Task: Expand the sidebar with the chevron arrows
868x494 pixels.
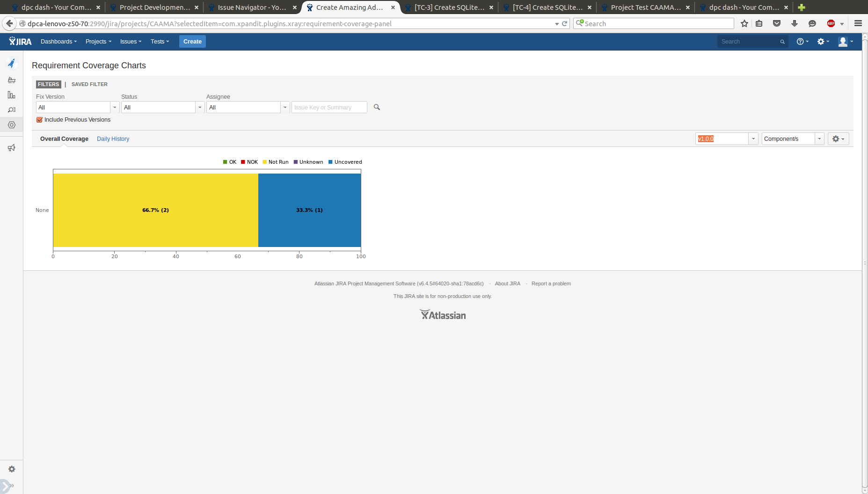Action: point(12,486)
